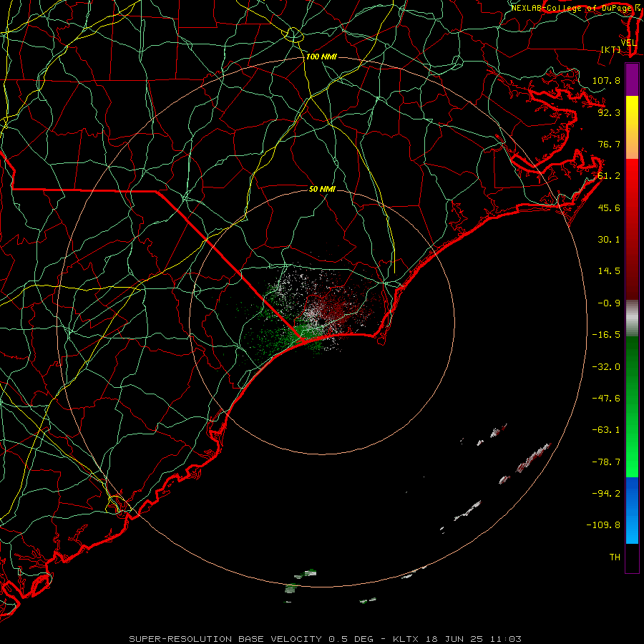Click the 107.8 value on velocity scale
The width and height of the screenshot is (644, 644).
[606, 80]
